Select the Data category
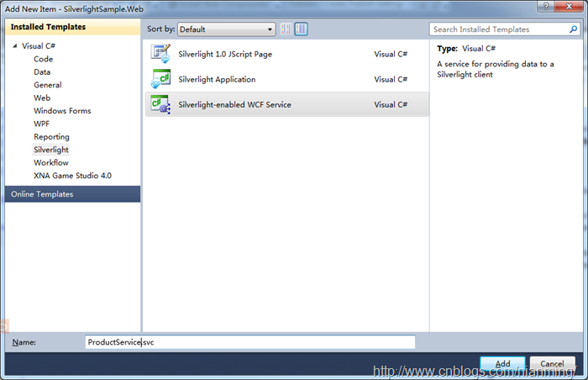This screenshot has height=380, width=588. [42, 71]
